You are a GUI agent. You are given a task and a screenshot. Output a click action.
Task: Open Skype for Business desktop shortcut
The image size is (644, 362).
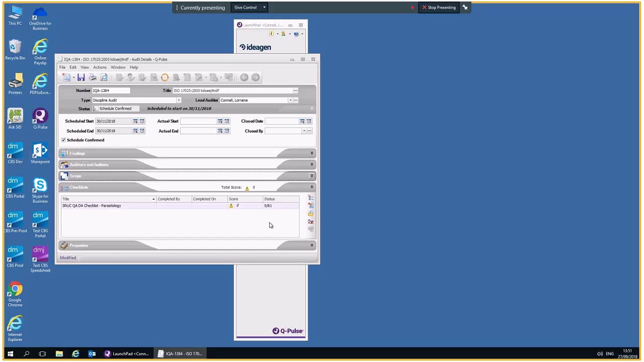click(40, 191)
